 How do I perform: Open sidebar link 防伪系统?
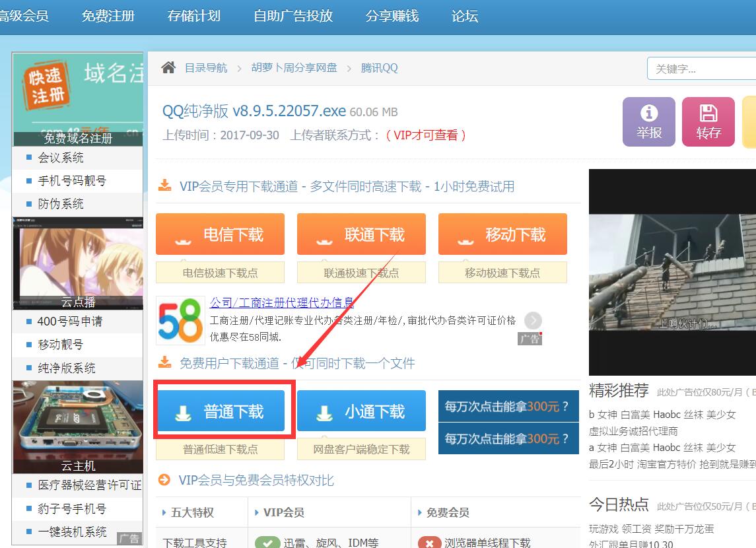(x=61, y=204)
